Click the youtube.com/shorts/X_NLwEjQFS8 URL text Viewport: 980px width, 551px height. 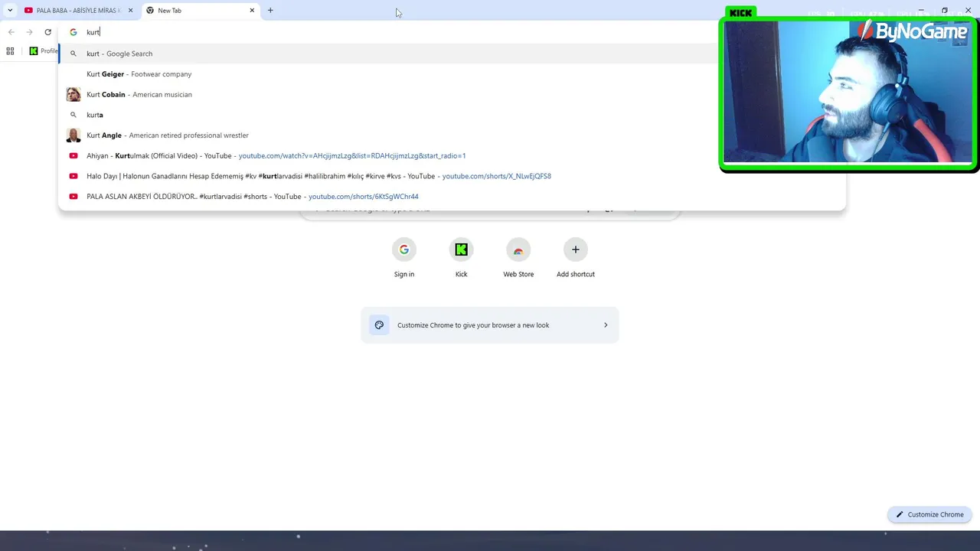(497, 177)
